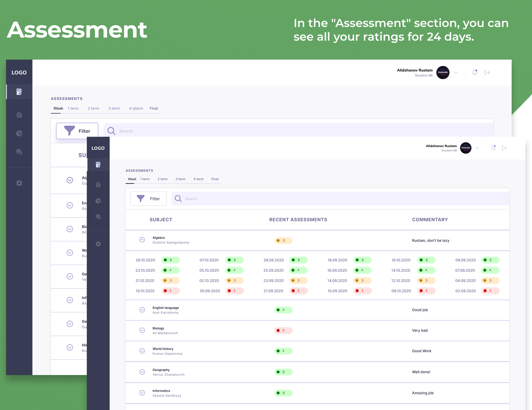Switch to 2 term tab in front window

point(162,179)
